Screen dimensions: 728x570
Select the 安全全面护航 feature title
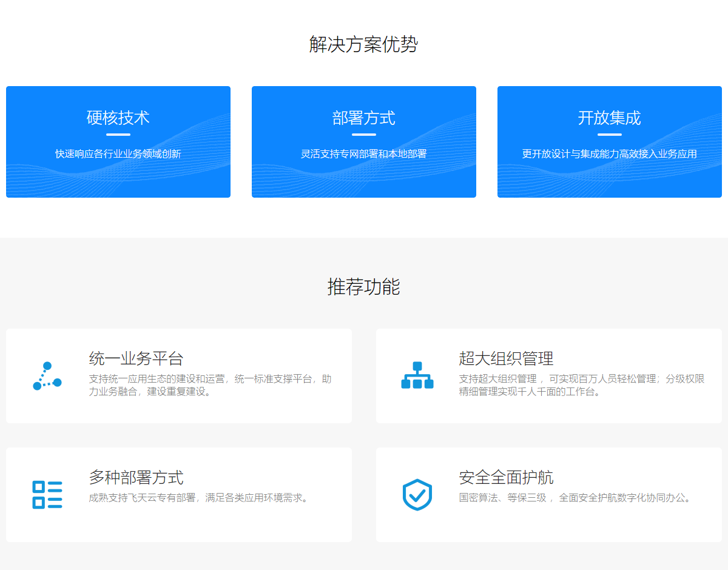tap(506, 477)
